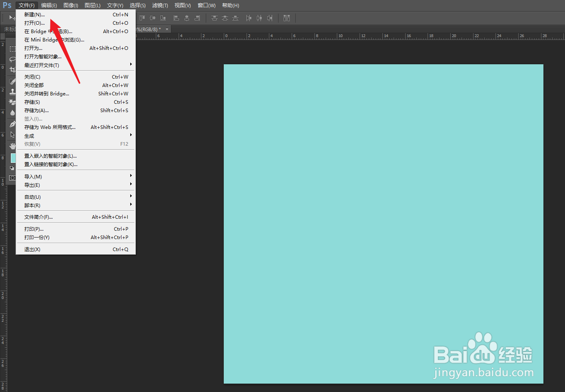Image resolution: width=565 pixels, height=392 pixels.
Task: Expand the 导入(M) submenu
Action: click(76, 176)
